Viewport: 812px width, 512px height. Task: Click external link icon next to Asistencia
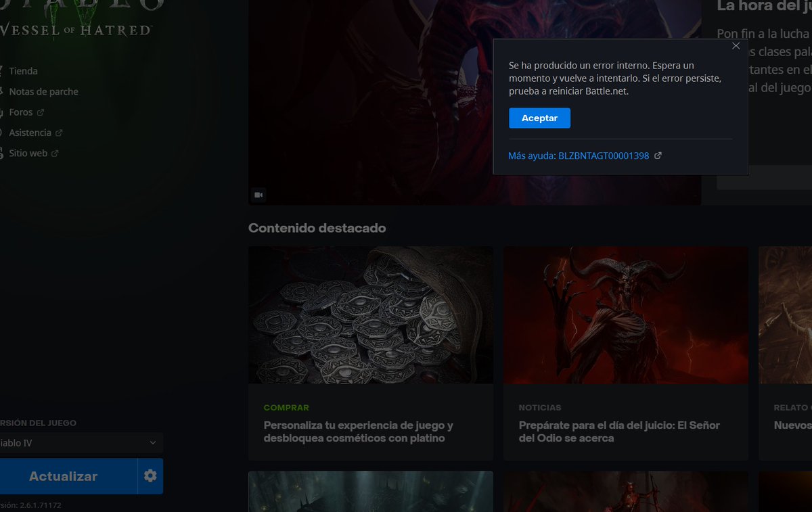pyautogui.click(x=59, y=133)
